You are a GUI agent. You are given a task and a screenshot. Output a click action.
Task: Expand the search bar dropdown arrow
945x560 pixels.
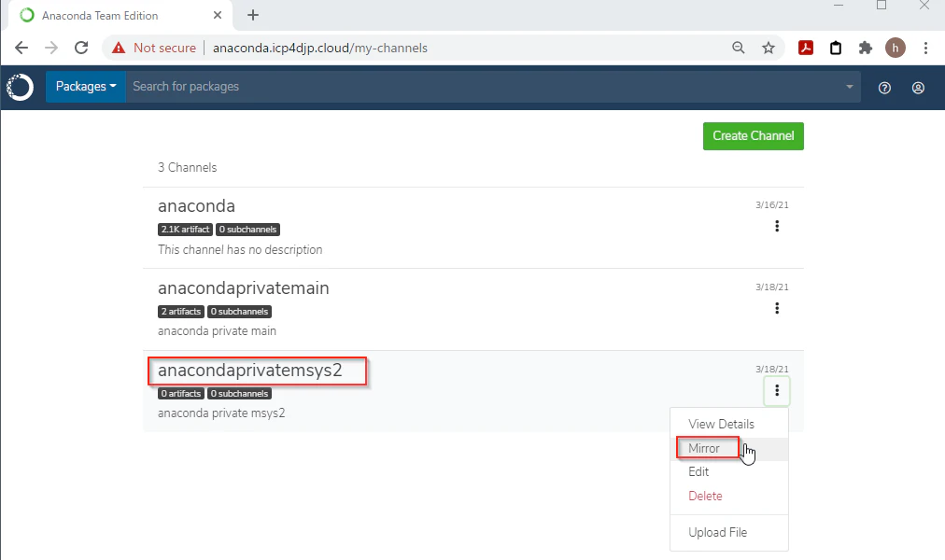point(849,87)
